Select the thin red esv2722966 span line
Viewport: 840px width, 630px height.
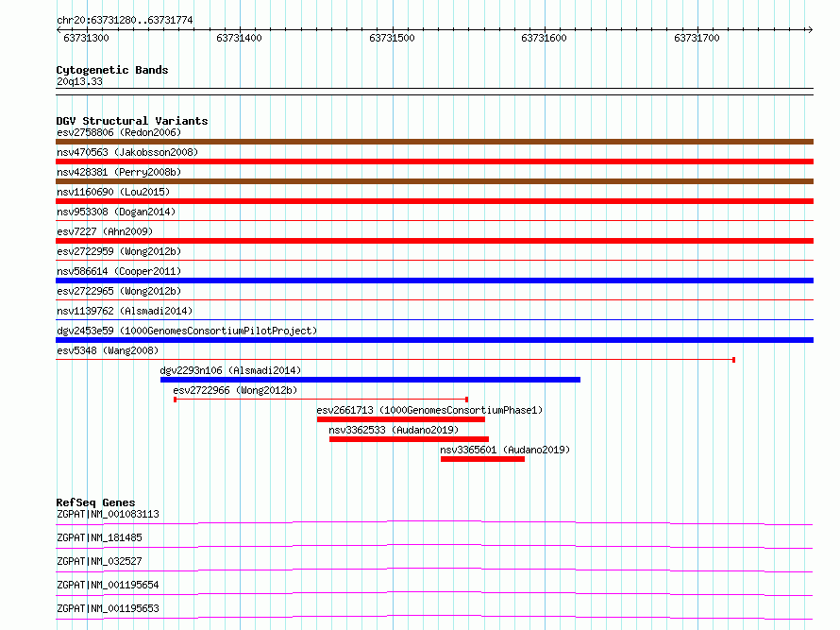tap(321, 400)
